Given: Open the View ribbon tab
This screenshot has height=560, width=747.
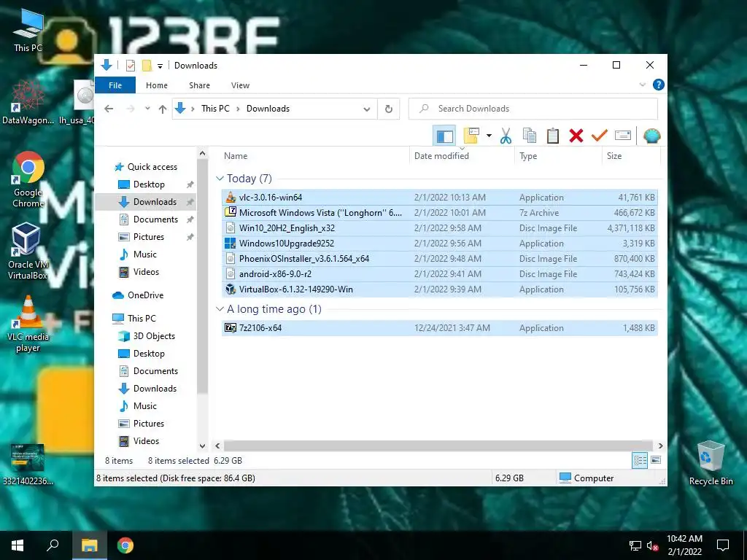Looking at the screenshot, I should click(x=240, y=85).
